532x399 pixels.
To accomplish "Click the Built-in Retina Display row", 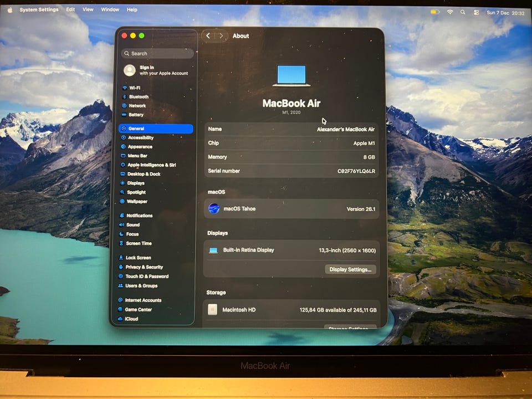I will (x=292, y=250).
